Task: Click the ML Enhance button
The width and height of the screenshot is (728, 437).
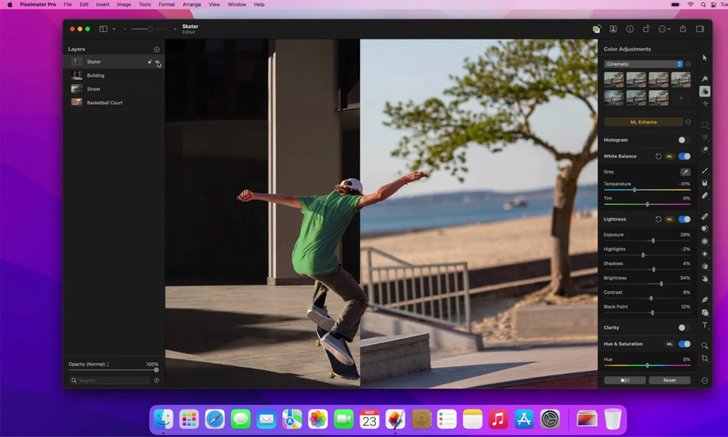Action: [x=644, y=122]
